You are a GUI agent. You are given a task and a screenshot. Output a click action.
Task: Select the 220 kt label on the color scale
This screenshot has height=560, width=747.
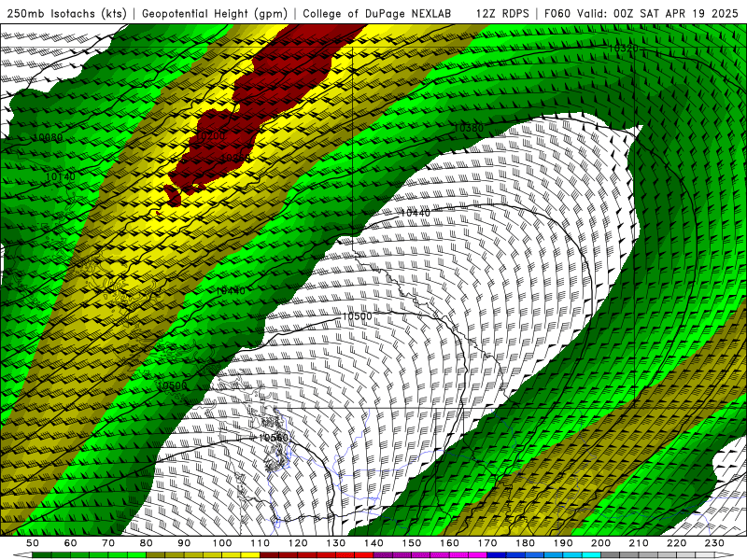coord(676,543)
